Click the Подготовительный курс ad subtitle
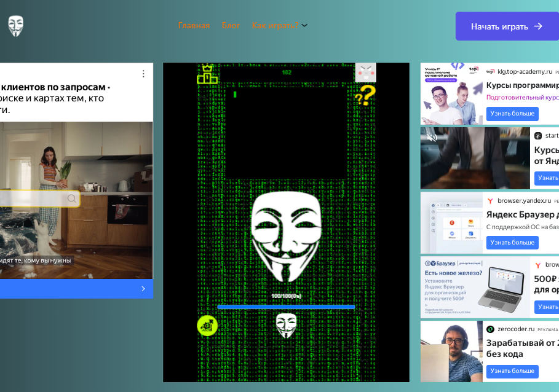Viewport: 559px width, 392px height. point(522,98)
